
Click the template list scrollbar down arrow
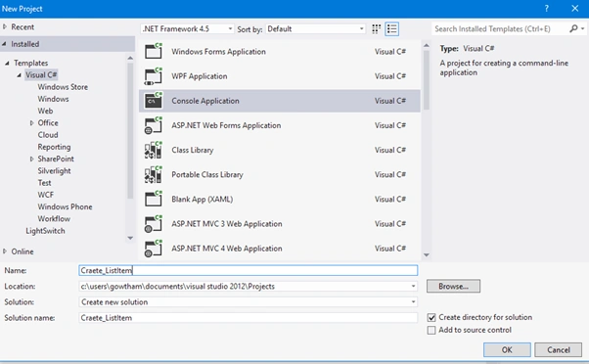point(427,255)
